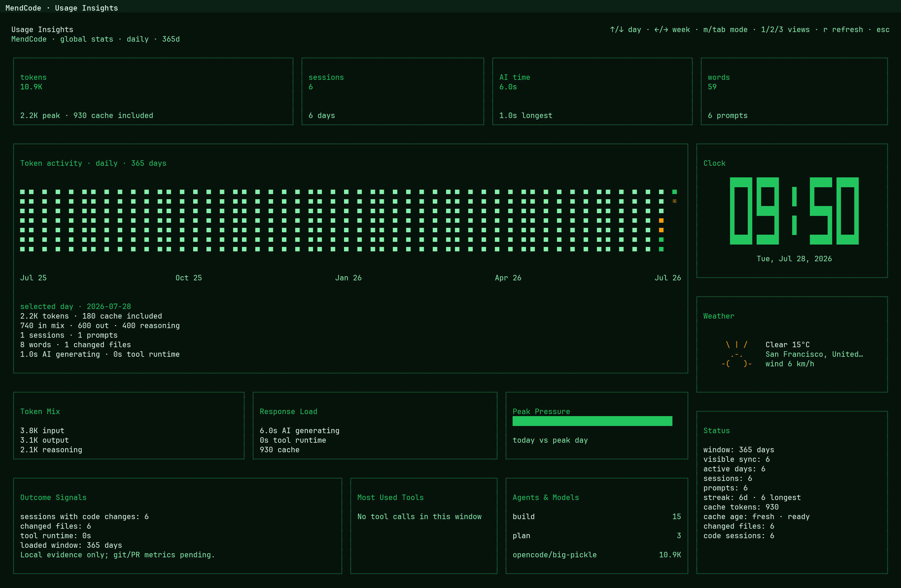Click the 'Jul 26' heatmap axis label

point(668,278)
